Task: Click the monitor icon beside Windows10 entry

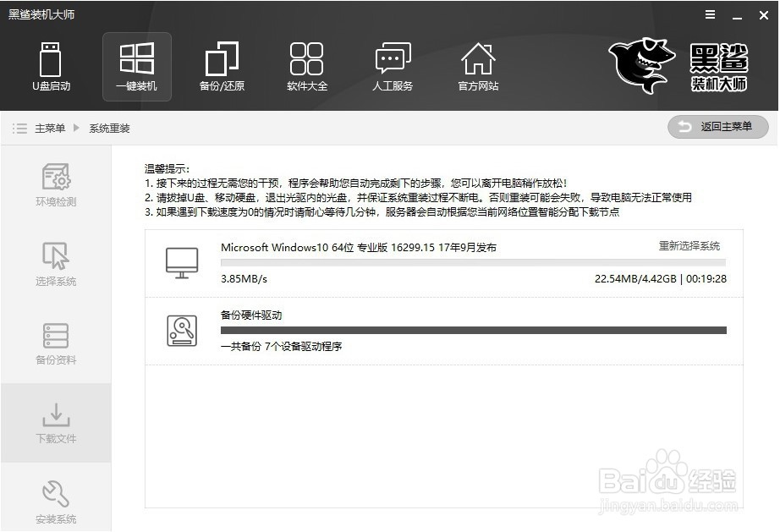Action: pos(181,262)
